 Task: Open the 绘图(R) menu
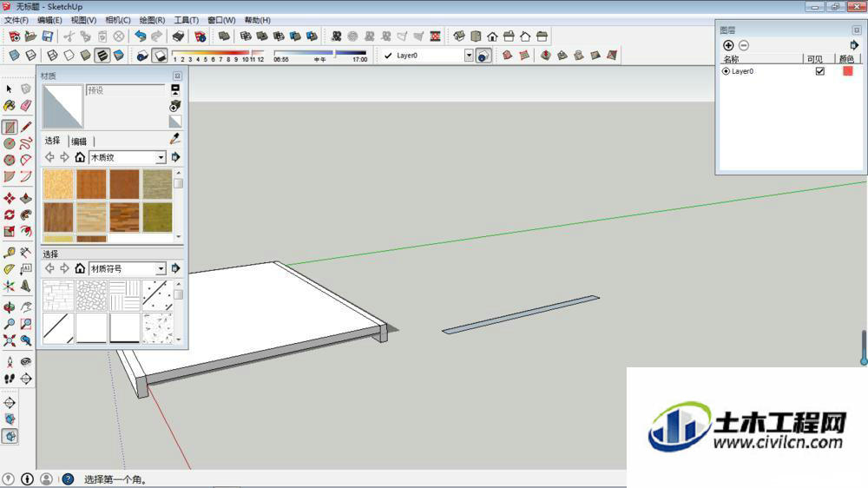tap(152, 20)
